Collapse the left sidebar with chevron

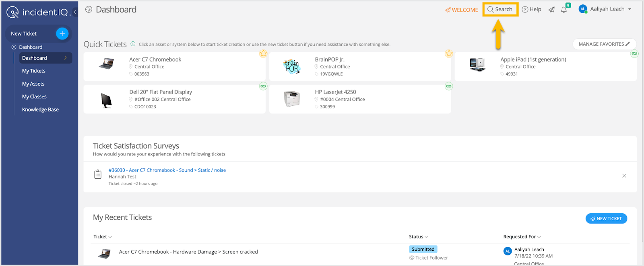(x=75, y=12)
